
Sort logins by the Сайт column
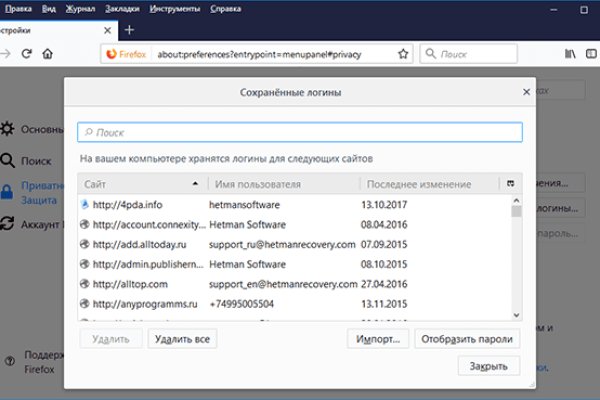pos(140,184)
